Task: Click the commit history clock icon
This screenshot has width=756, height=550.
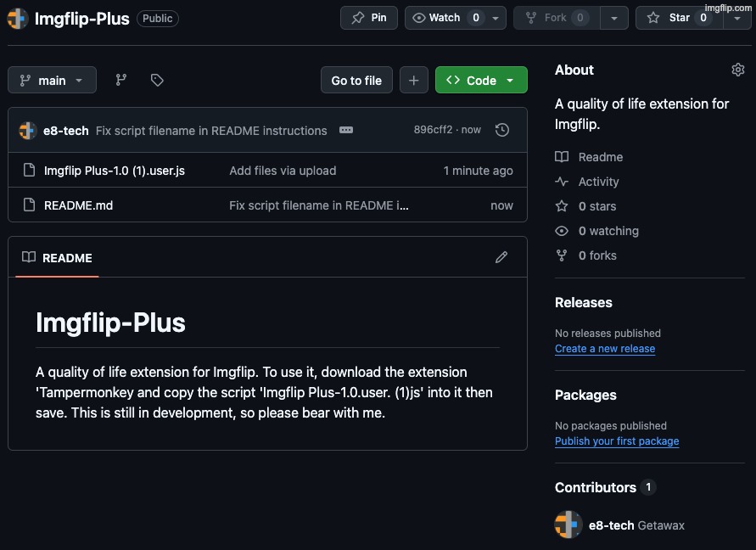Action: click(502, 130)
